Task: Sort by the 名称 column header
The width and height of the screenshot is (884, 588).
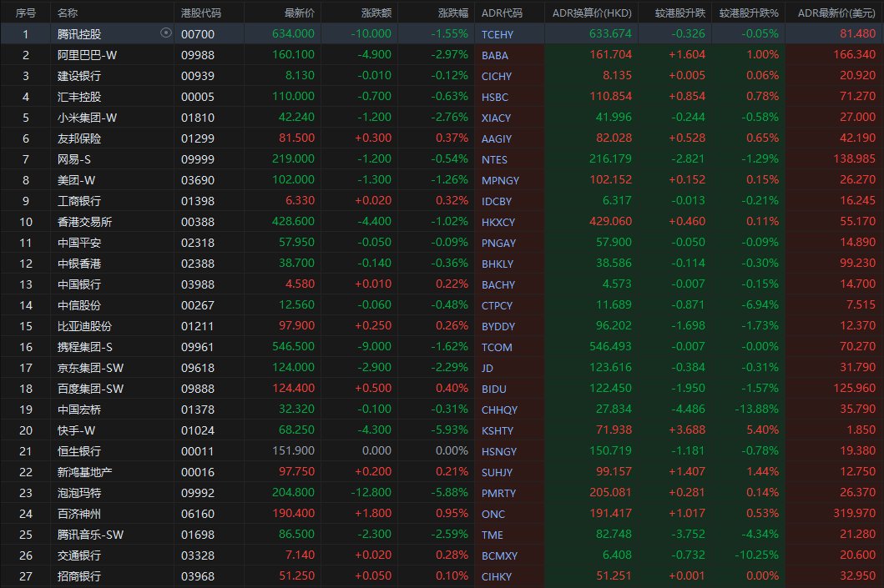Action: [68, 13]
